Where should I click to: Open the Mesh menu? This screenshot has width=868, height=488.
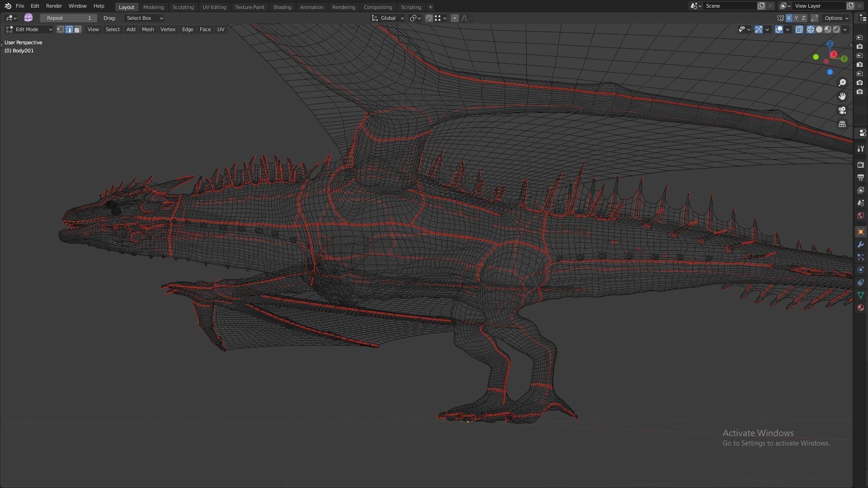148,29
